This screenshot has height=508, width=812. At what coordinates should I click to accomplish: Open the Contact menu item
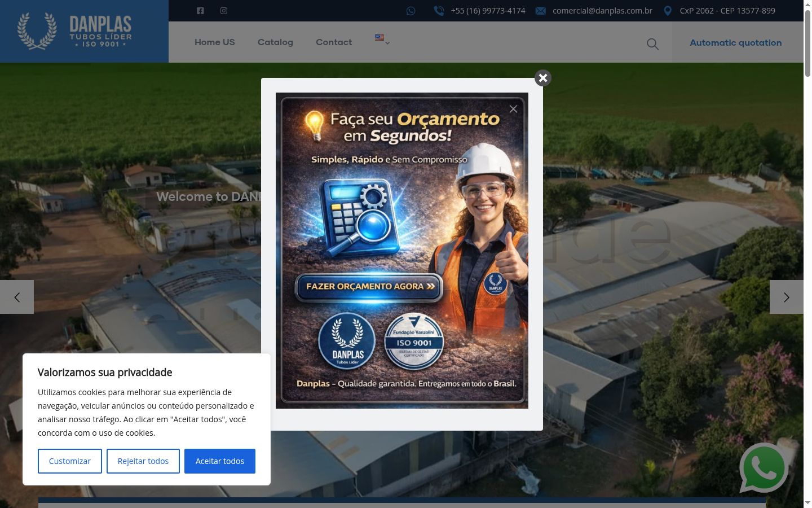click(334, 42)
